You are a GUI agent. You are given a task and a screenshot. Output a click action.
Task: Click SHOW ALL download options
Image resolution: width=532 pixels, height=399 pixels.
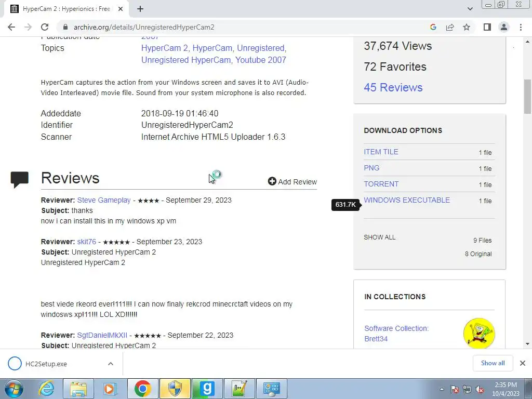pyautogui.click(x=379, y=237)
